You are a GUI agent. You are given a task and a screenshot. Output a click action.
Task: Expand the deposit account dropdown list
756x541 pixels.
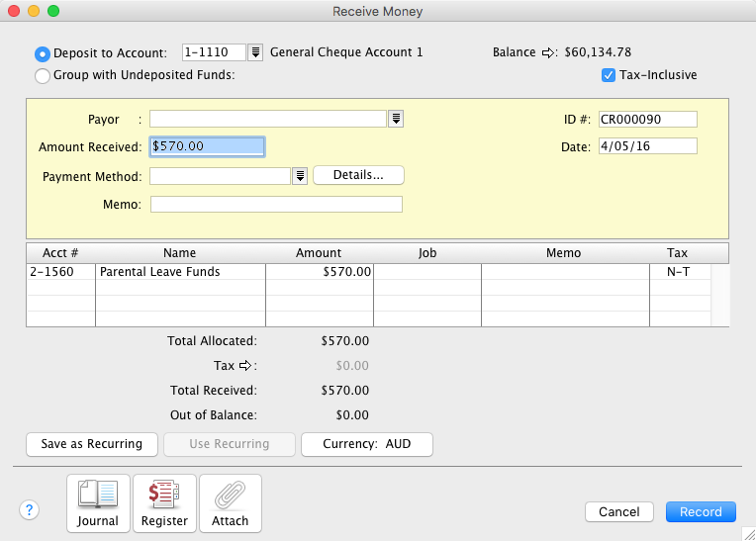[x=254, y=52]
